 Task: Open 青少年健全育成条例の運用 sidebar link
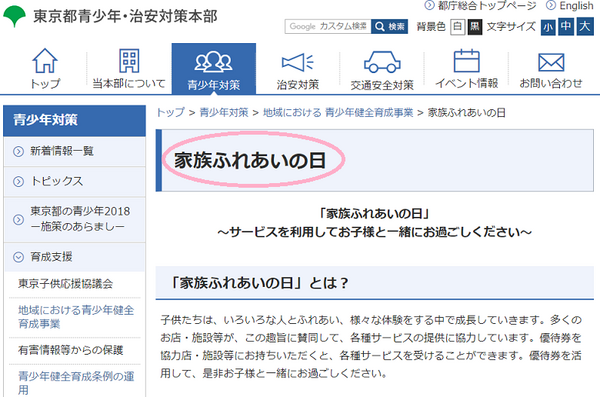[x=76, y=383]
